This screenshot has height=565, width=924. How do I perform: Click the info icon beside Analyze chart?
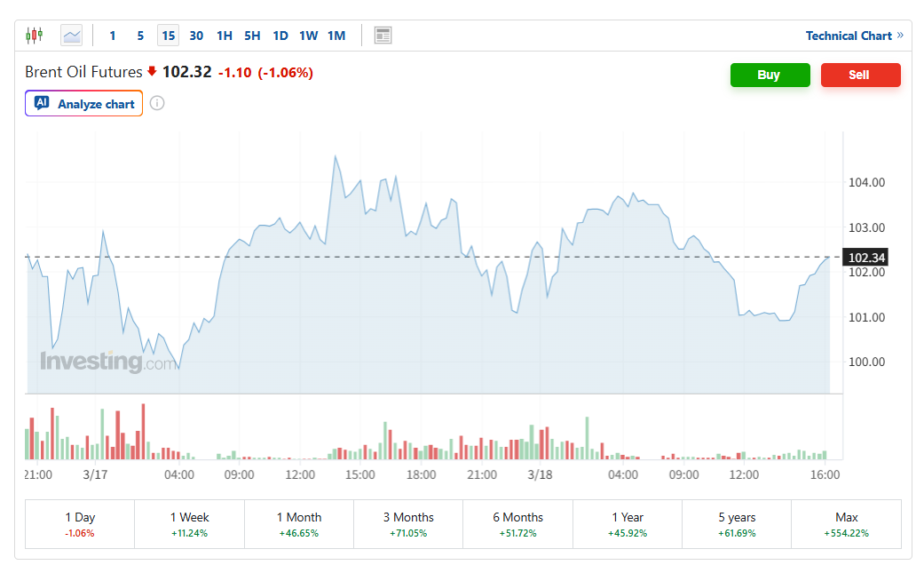tap(157, 103)
